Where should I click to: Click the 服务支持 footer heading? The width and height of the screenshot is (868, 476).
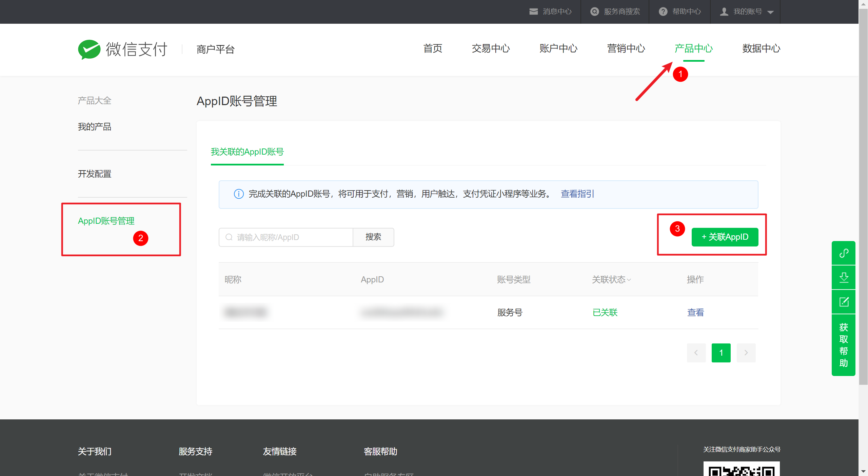click(196, 452)
